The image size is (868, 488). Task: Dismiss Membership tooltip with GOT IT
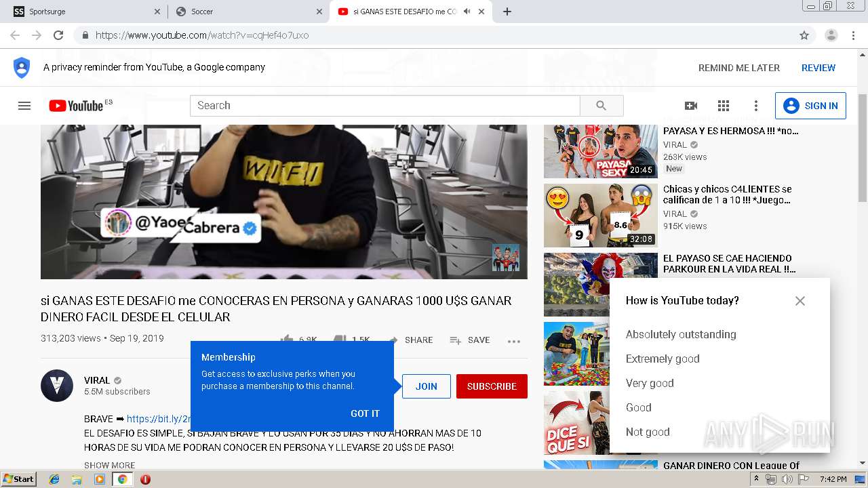tap(365, 413)
